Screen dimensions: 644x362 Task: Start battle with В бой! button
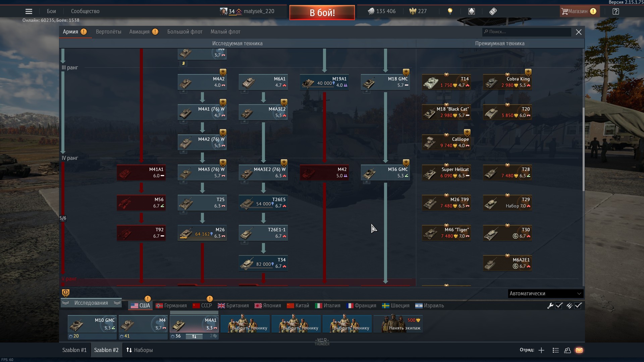click(x=322, y=13)
